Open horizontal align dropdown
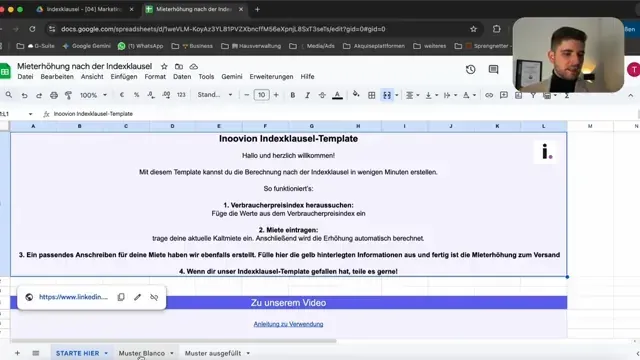 [413, 96]
